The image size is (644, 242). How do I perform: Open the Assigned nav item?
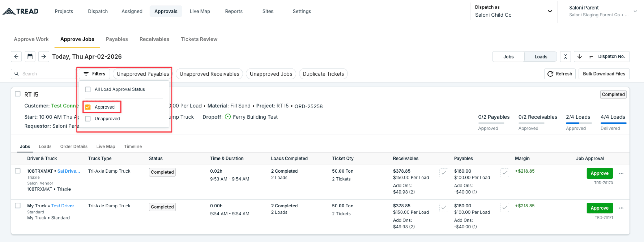pos(132,11)
